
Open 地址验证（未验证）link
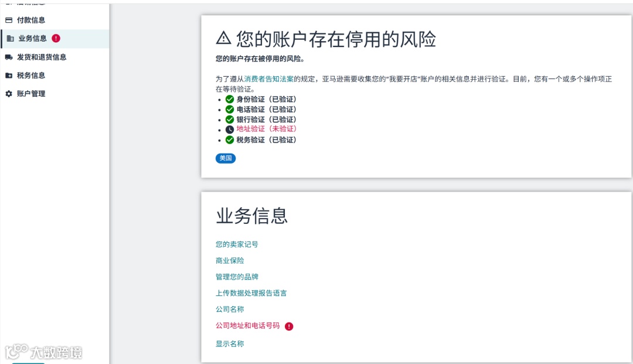click(267, 129)
